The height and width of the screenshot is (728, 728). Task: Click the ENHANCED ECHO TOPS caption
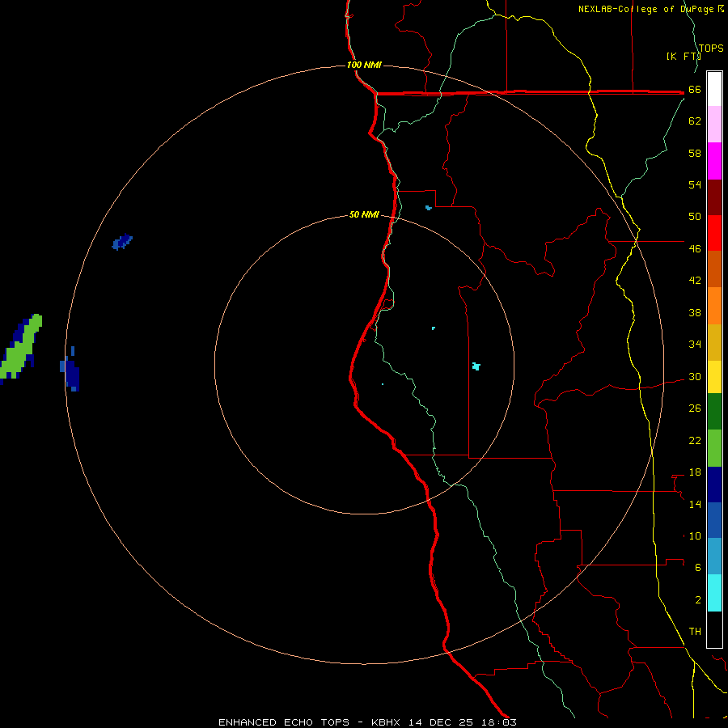283,722
